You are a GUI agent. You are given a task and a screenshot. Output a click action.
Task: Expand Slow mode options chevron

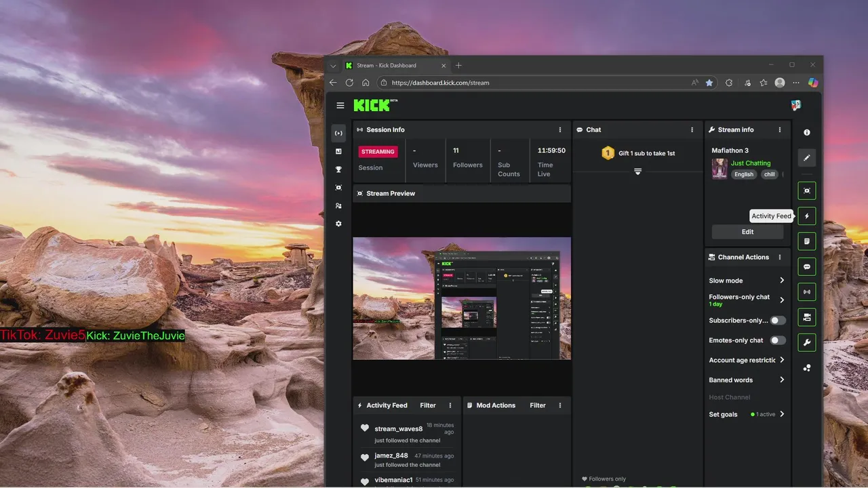[782, 281]
